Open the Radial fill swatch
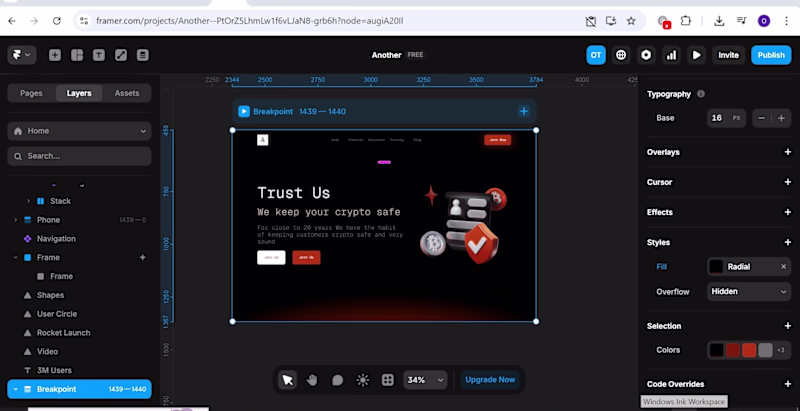 pos(716,267)
